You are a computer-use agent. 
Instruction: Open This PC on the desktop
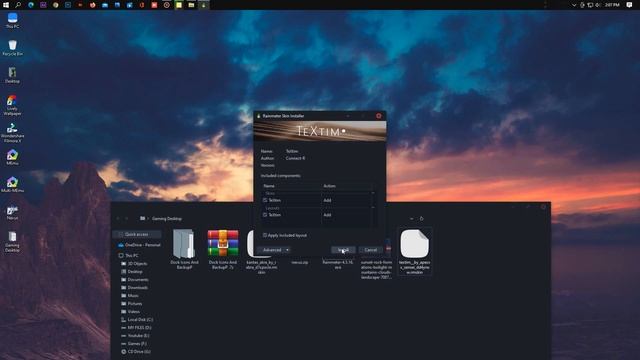pyautogui.click(x=12, y=20)
